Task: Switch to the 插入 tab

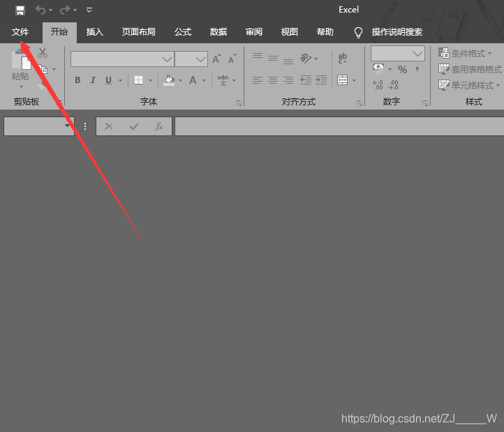Action: (x=94, y=32)
